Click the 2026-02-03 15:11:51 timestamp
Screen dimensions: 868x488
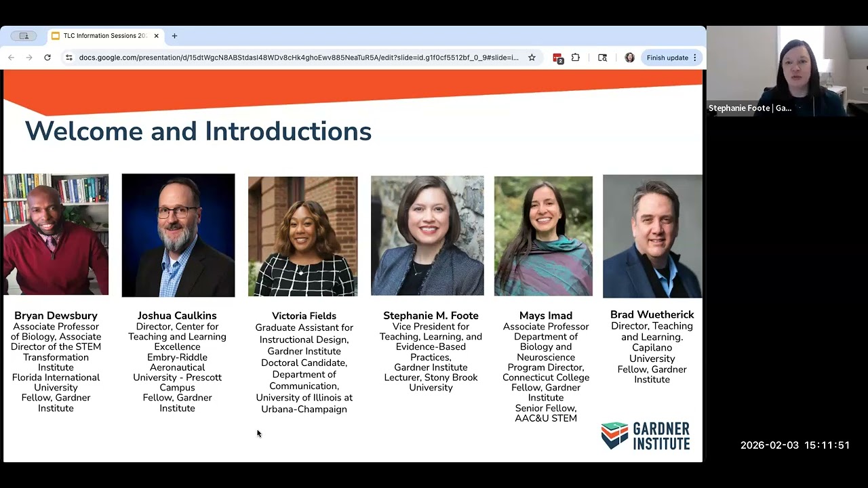tap(795, 445)
